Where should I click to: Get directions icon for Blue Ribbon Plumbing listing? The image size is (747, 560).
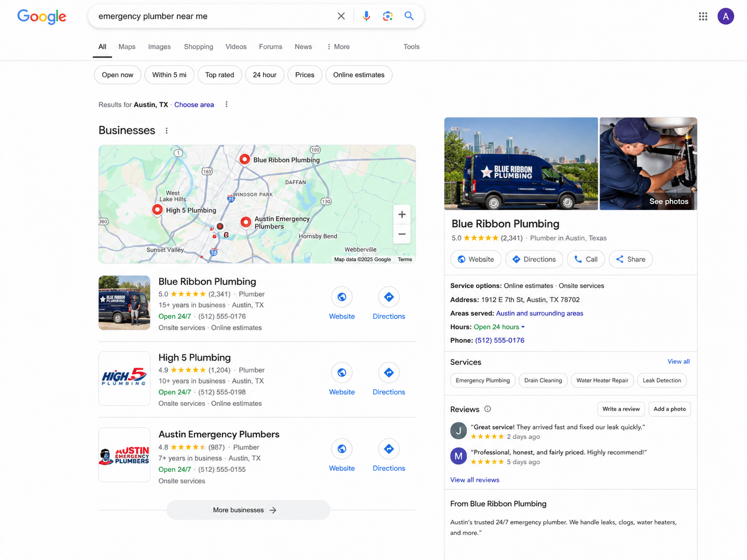click(389, 297)
